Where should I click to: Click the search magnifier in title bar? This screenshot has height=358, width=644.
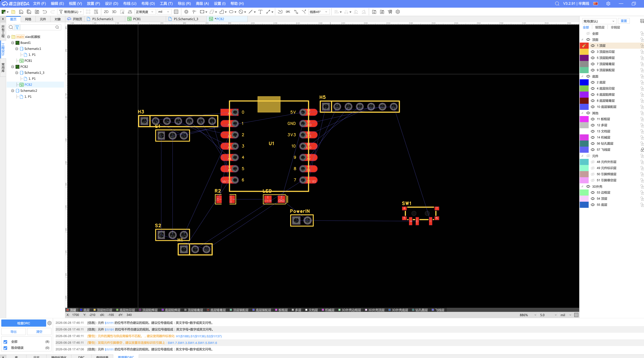(557, 3)
